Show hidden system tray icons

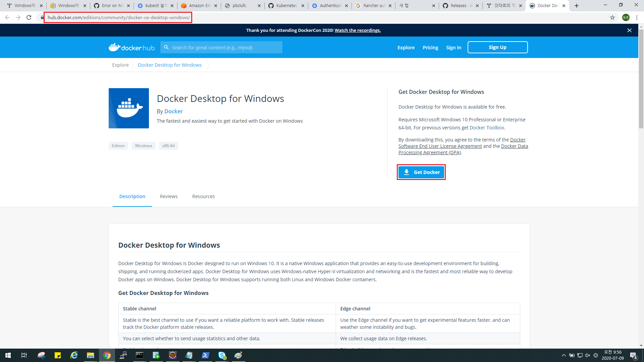tap(563, 355)
